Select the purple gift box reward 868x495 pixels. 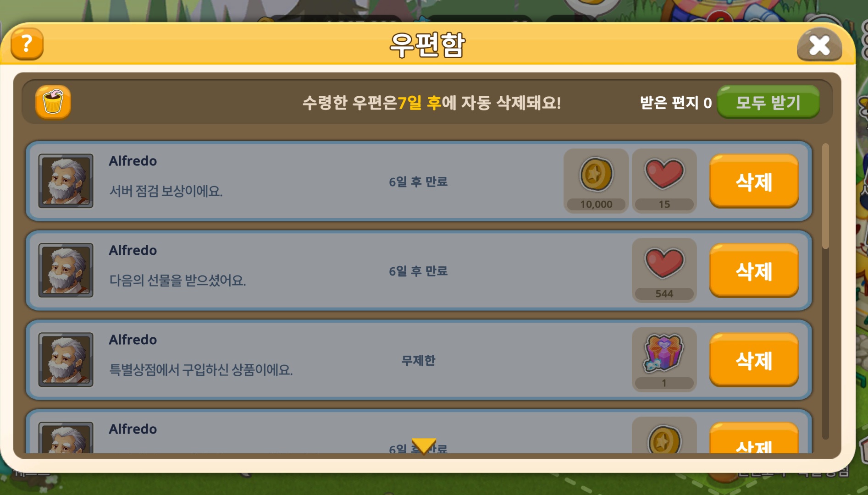664,359
